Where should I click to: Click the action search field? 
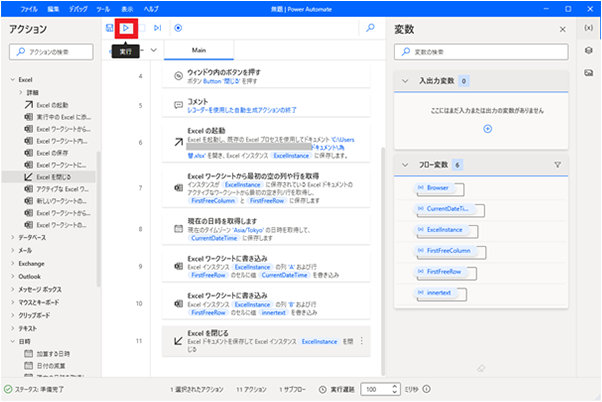pos(51,52)
